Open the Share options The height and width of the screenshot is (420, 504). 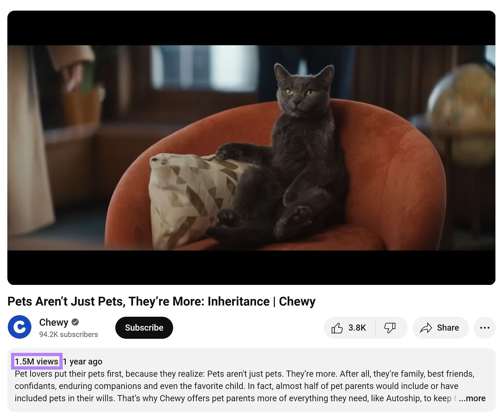point(440,327)
